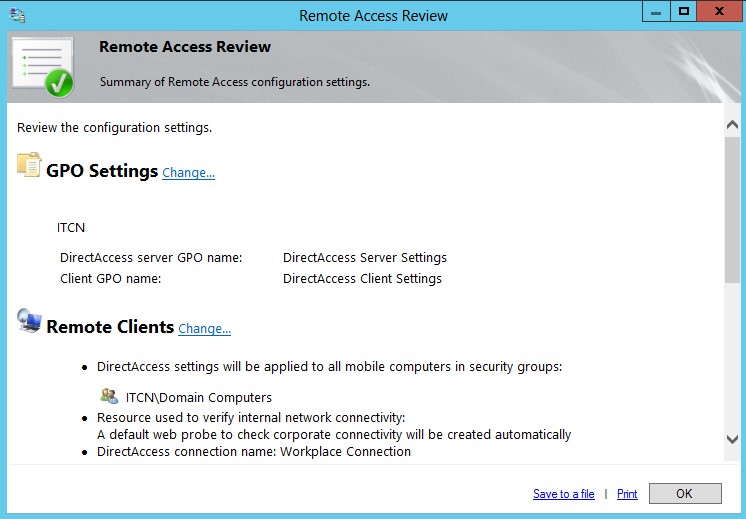Click the Print link
Viewport: 746px width, 519px height.
pos(627,494)
